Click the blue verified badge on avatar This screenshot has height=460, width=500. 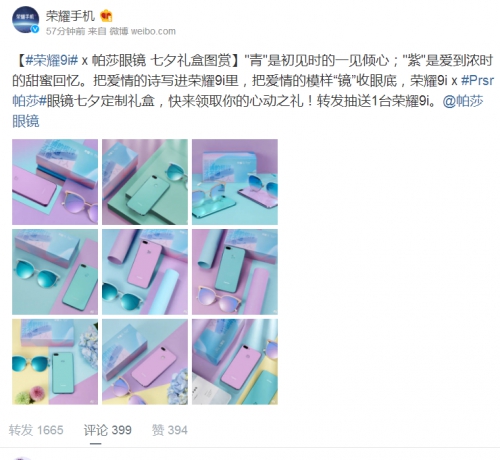(35, 29)
